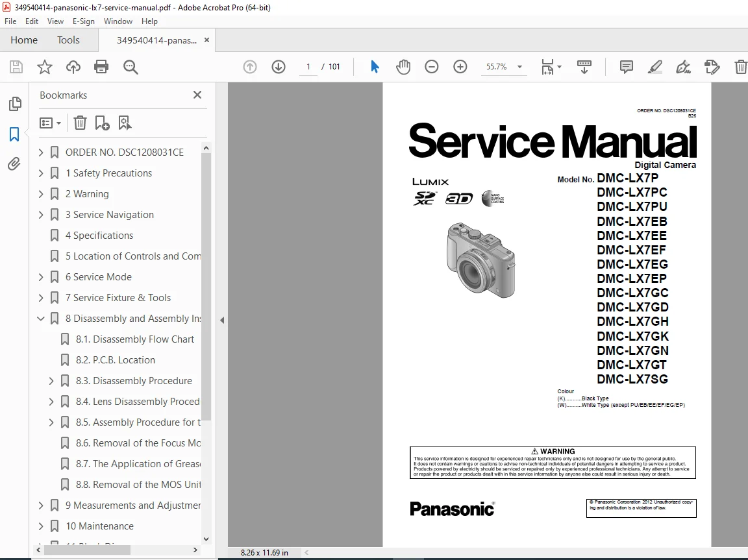The width and height of the screenshot is (748, 560).
Task: Click the Edit PDF stamp icon
Action: pyautogui.click(x=712, y=67)
